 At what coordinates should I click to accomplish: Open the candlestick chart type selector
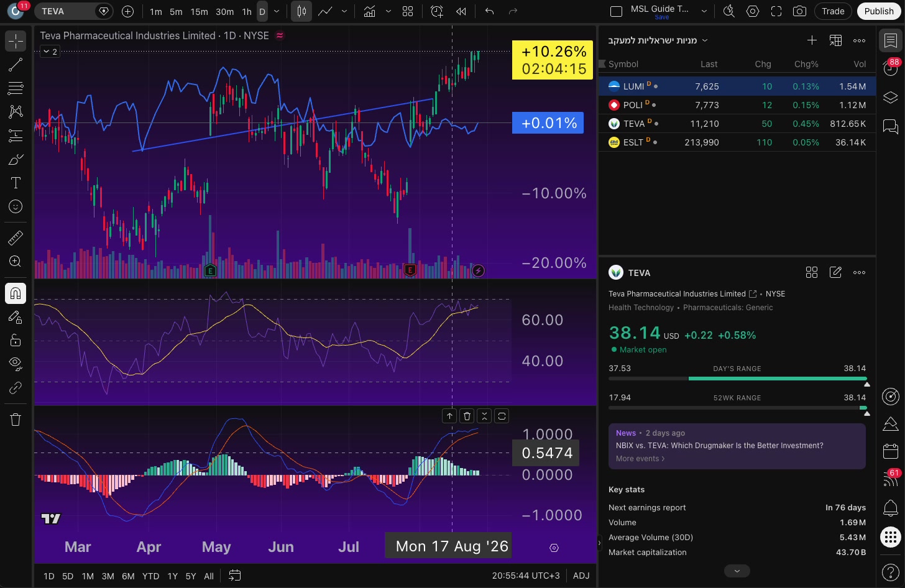[301, 11]
